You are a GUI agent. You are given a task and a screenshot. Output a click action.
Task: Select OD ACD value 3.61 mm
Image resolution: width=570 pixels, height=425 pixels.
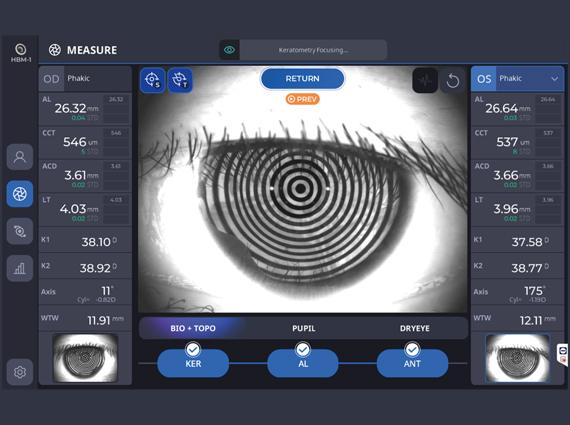tap(81, 175)
